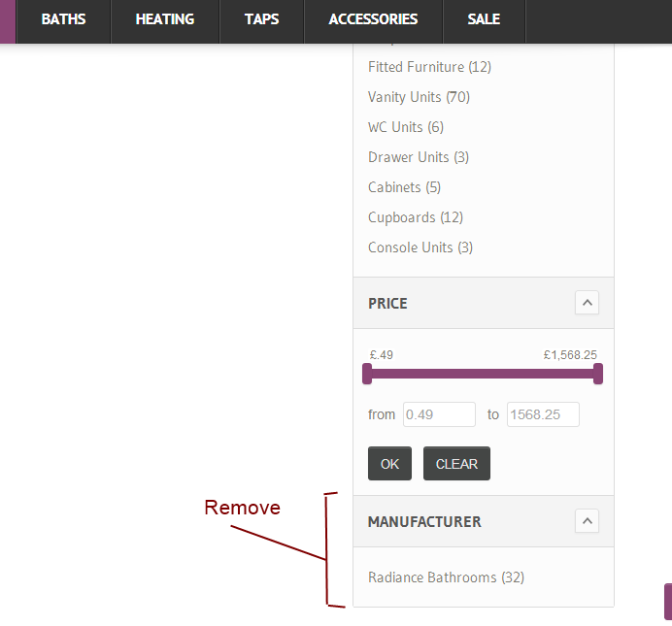This screenshot has width=672, height=626.
Task: Click the minimum price slider handle
Action: point(367,374)
